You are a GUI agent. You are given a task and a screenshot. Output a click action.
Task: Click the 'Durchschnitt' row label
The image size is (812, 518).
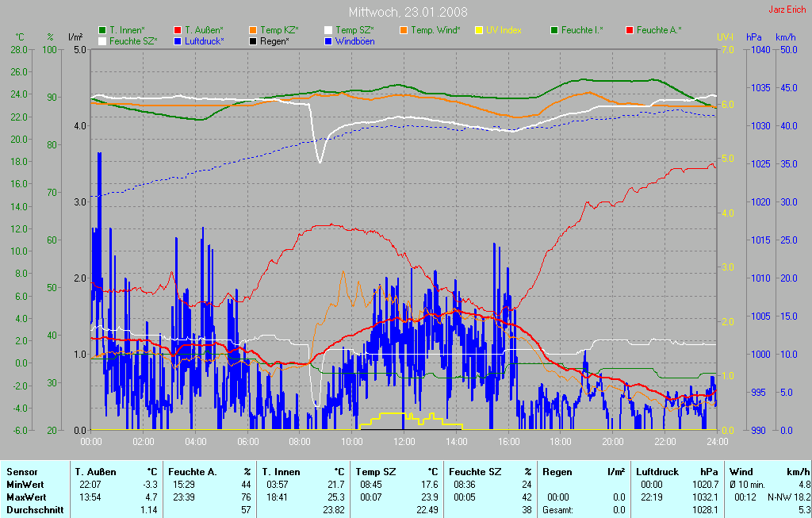click(x=35, y=510)
